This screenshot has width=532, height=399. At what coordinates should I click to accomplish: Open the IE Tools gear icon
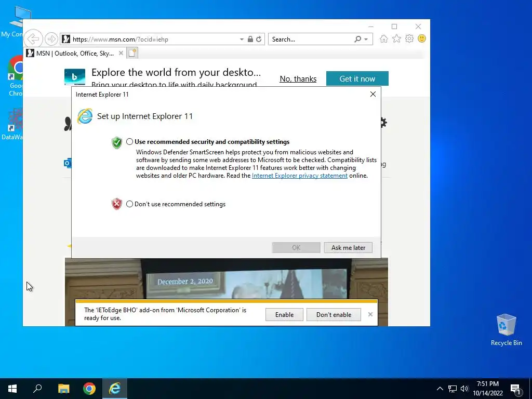coord(409,38)
